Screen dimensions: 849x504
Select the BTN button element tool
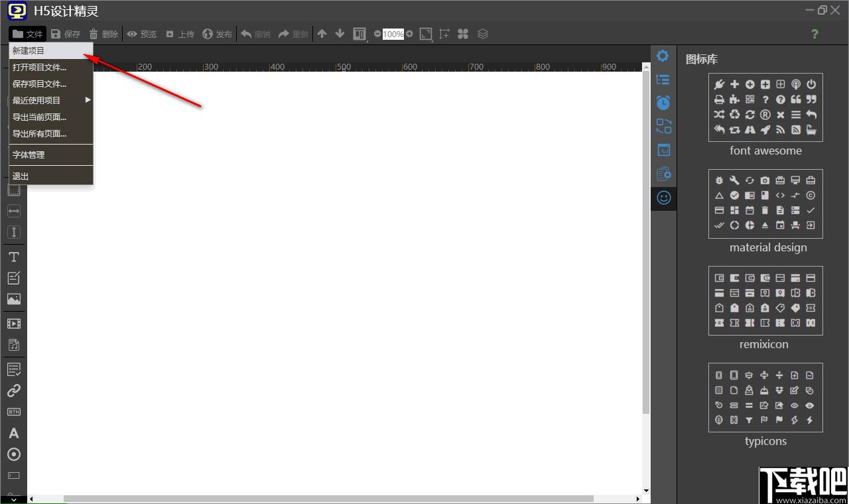(13, 412)
